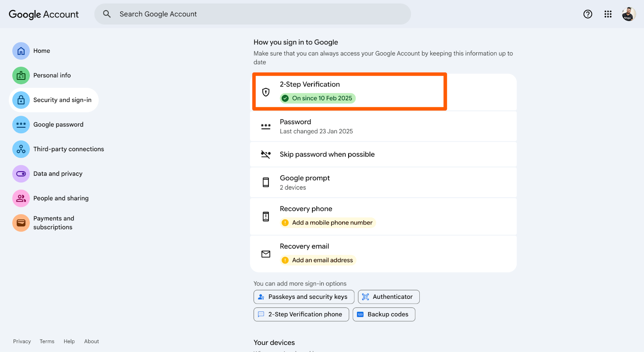The width and height of the screenshot is (644, 352).
Task: Open Personal info from sidebar
Action: (52, 75)
